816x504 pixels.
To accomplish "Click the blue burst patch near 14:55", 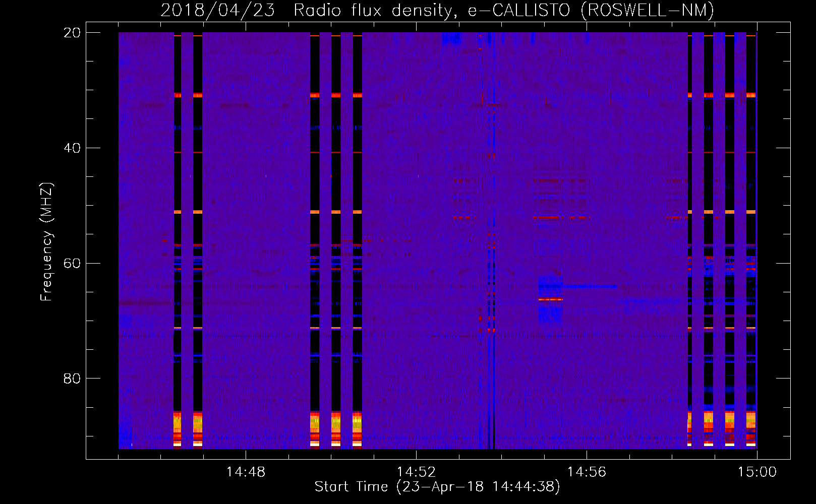I will 550,299.
